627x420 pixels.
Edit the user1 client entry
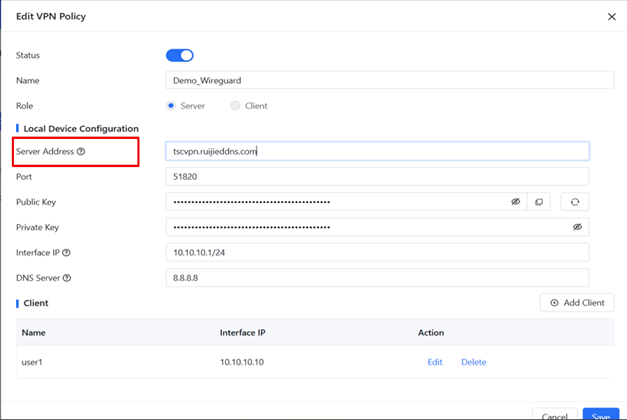[435, 362]
